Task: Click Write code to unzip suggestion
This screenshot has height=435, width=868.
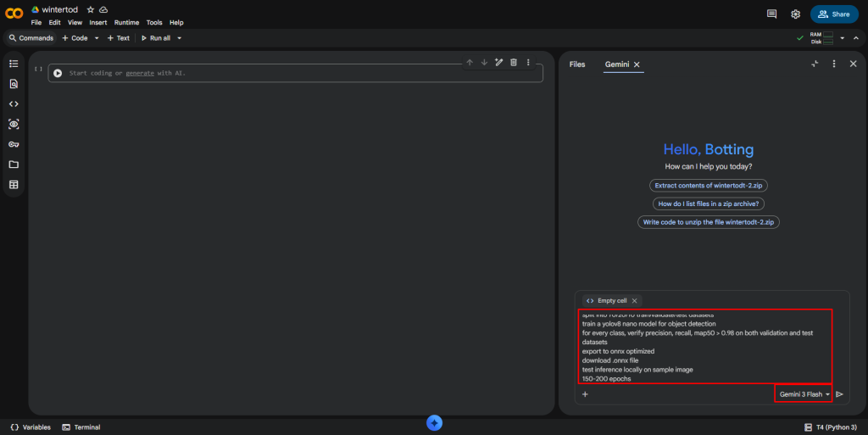Action: (708, 222)
